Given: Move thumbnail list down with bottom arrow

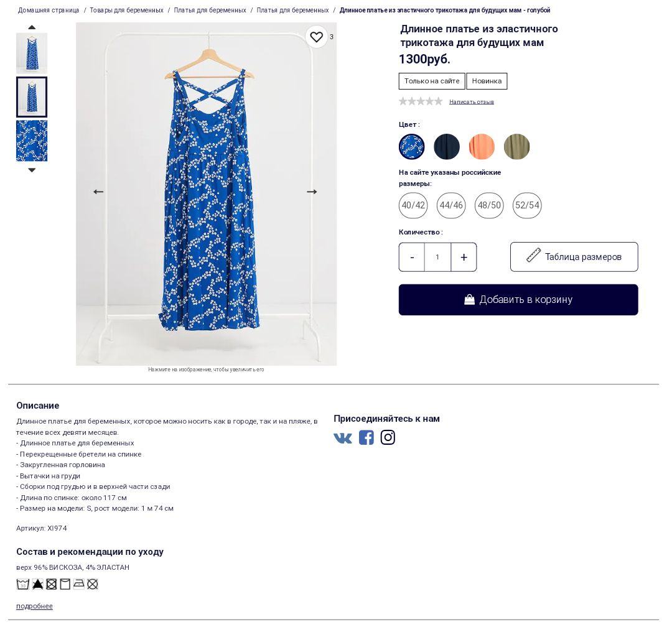Looking at the screenshot, I should pyautogui.click(x=32, y=170).
